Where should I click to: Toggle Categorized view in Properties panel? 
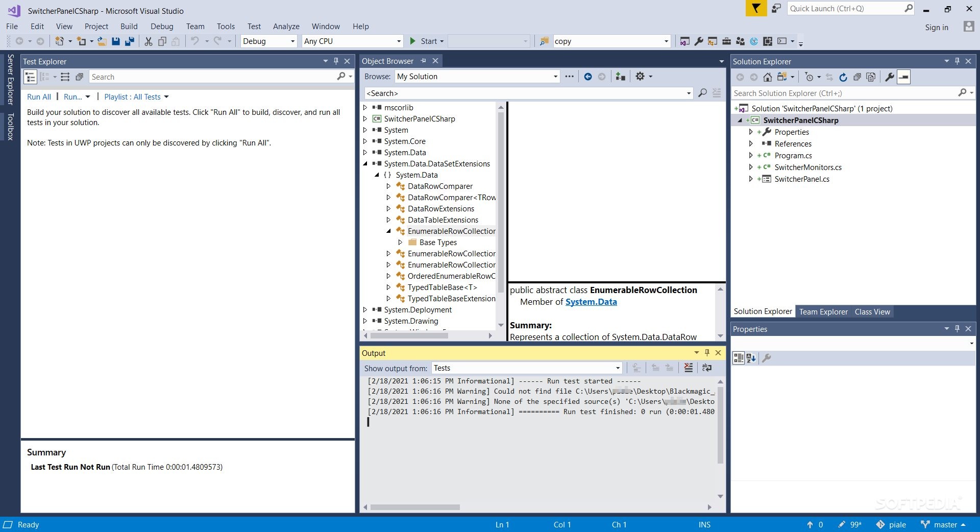click(738, 358)
